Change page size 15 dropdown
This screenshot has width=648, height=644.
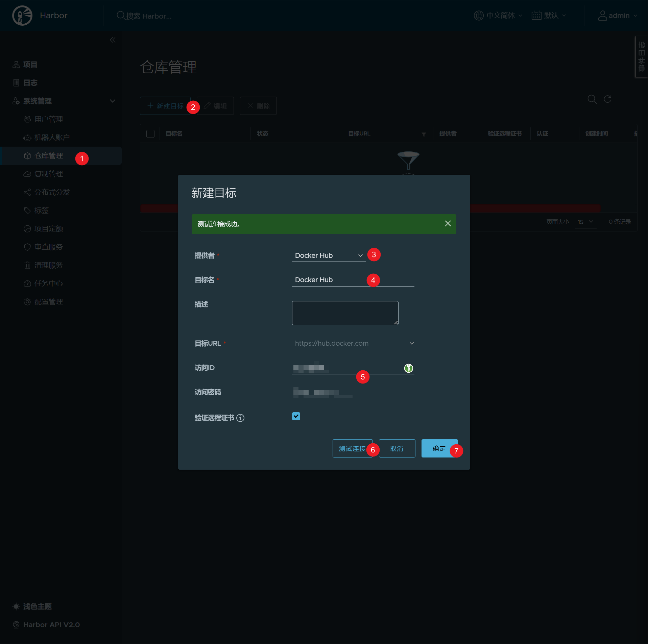tap(585, 222)
